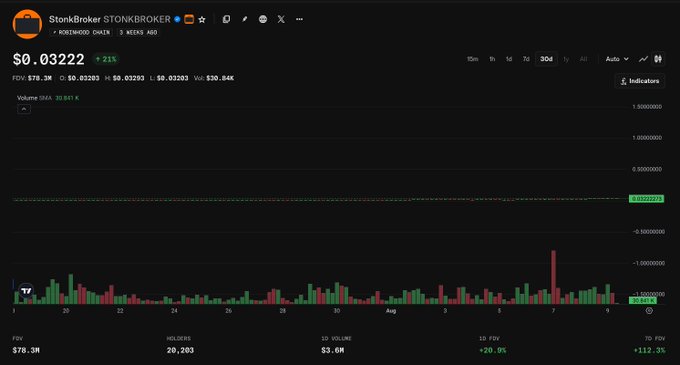Image resolution: width=680 pixels, height=365 pixels.
Task: Click the green 0.03222273 price axis label
Action: [646, 199]
